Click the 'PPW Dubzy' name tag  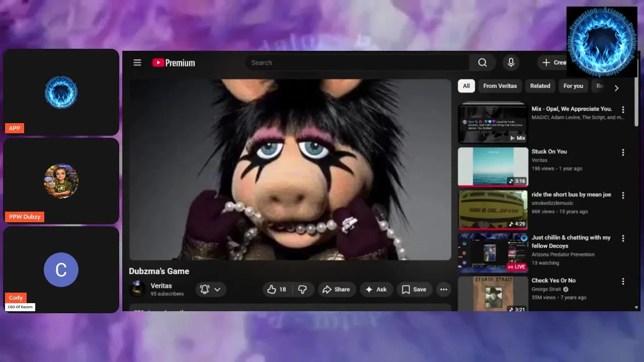25,217
